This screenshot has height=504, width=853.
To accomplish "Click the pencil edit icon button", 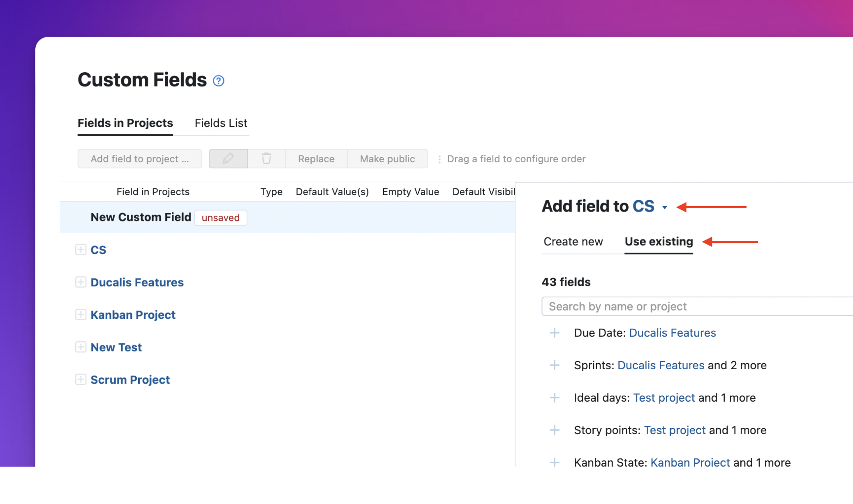I will [228, 159].
